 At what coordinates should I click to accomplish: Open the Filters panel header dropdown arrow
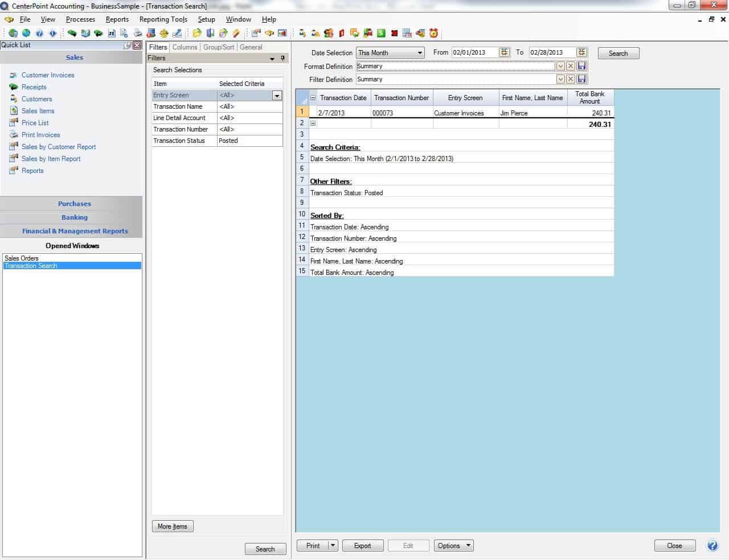pyautogui.click(x=272, y=59)
